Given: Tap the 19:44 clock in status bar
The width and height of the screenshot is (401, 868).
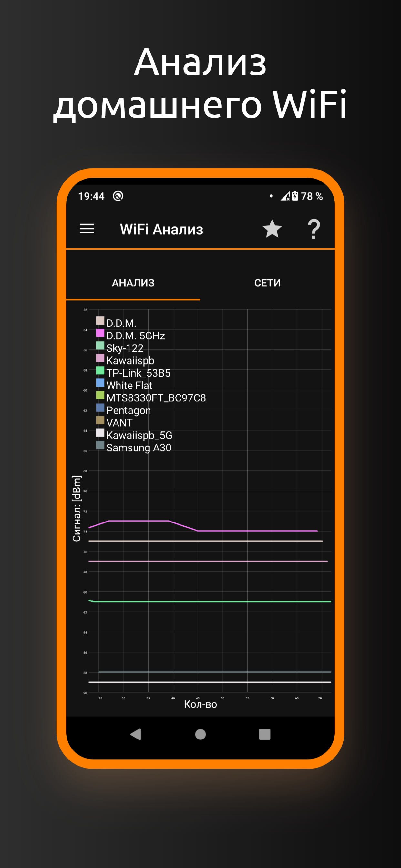Looking at the screenshot, I should (91, 196).
